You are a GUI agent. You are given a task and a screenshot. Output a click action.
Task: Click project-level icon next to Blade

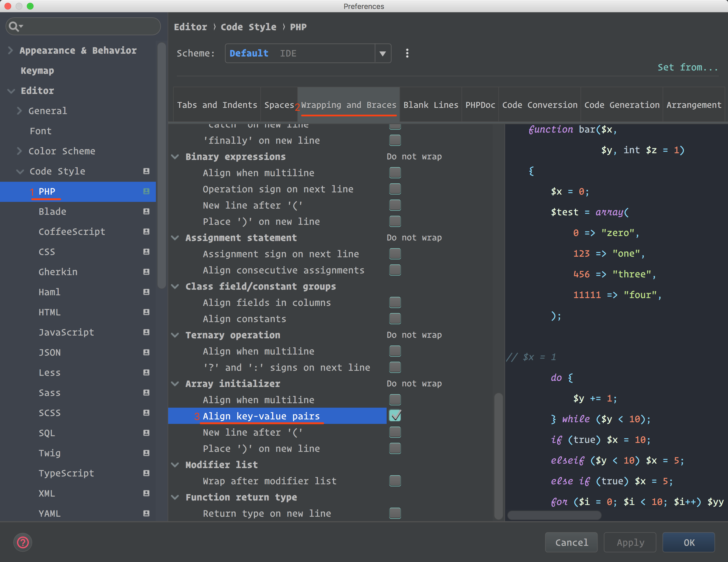click(146, 211)
